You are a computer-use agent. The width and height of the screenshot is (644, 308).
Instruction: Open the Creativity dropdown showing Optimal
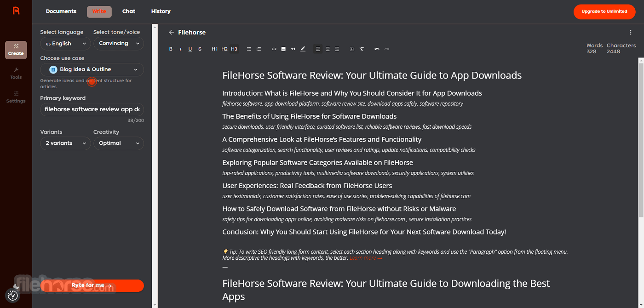(x=119, y=143)
